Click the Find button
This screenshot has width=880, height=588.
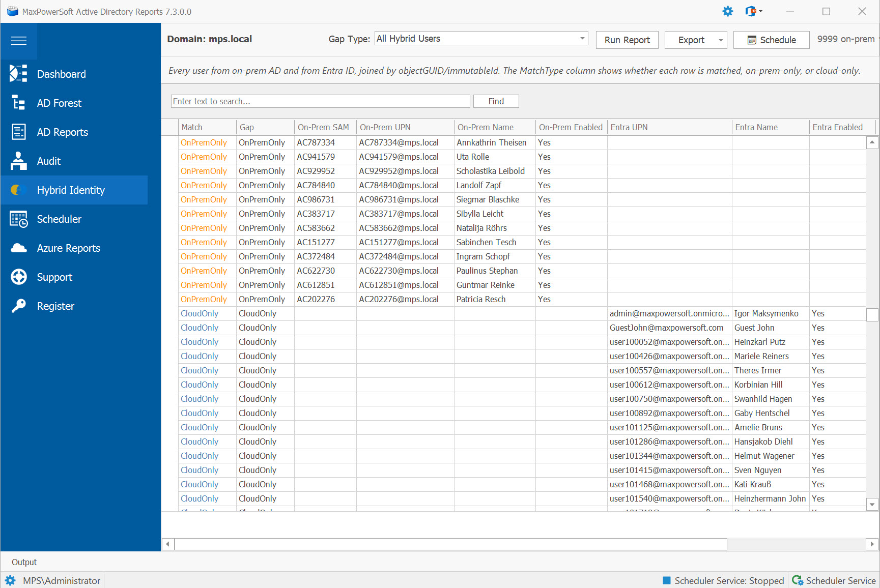tap(496, 101)
